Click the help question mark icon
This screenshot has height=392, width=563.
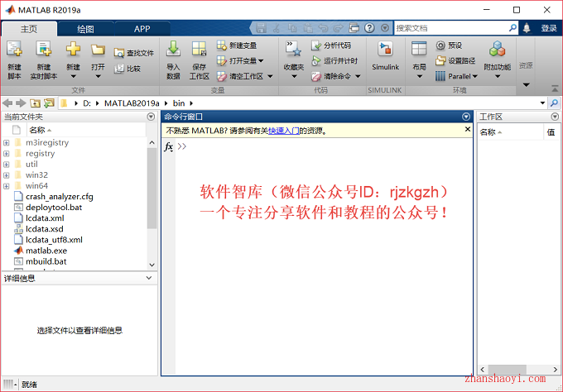(369, 28)
